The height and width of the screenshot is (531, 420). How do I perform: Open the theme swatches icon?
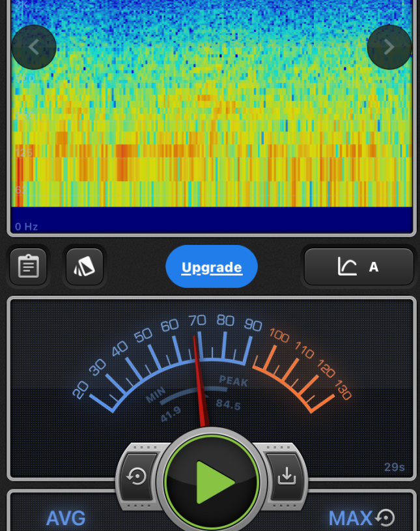[85, 266]
